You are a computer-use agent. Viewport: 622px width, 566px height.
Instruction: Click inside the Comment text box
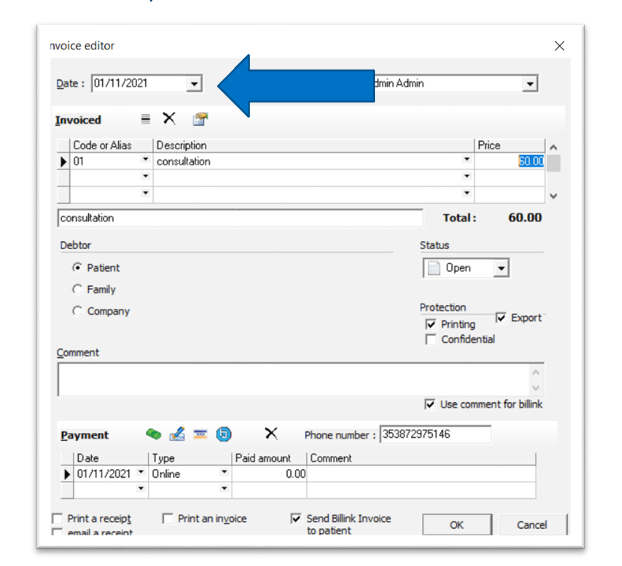tap(295, 378)
